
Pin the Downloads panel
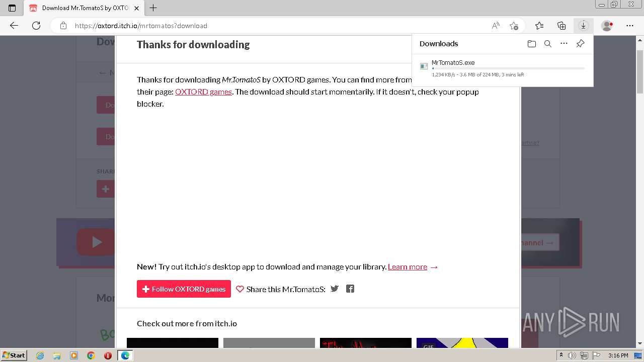tap(580, 44)
